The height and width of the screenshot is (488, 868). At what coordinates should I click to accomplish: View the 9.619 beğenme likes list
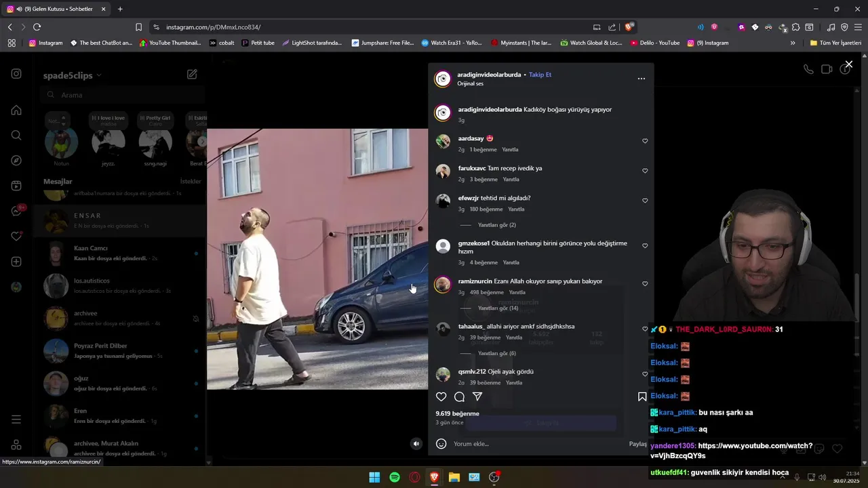(x=457, y=413)
